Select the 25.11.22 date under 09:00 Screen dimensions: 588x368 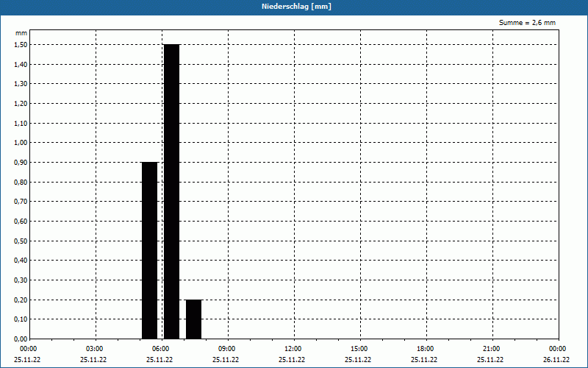226,360
